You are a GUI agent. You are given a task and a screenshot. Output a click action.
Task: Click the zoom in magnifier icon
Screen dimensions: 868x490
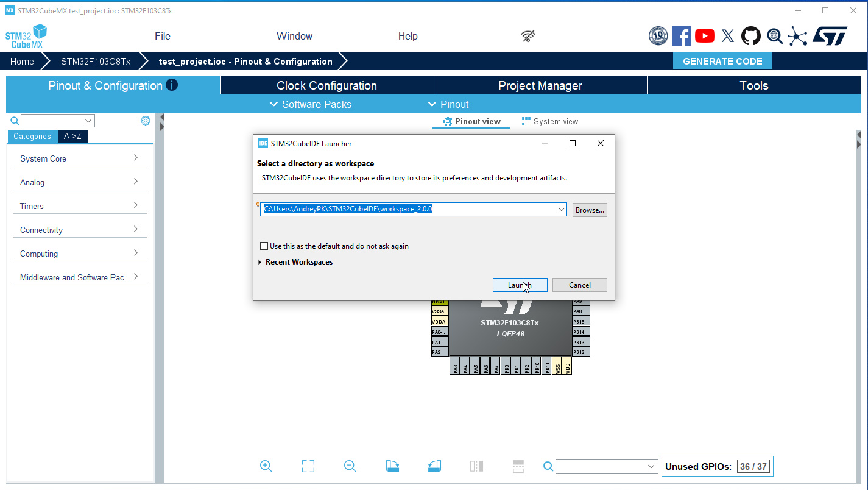pyautogui.click(x=266, y=466)
